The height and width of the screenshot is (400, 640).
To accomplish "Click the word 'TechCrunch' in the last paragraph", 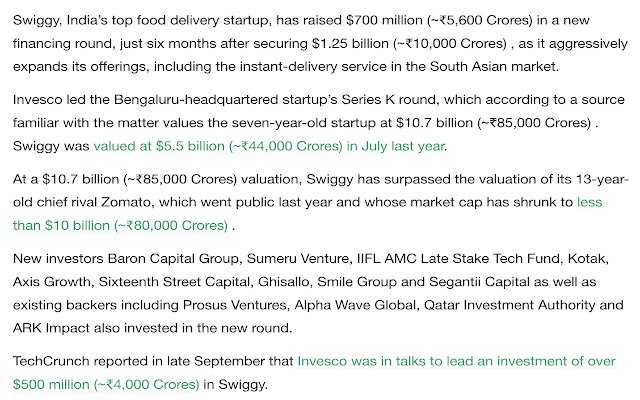I will 51,361.
